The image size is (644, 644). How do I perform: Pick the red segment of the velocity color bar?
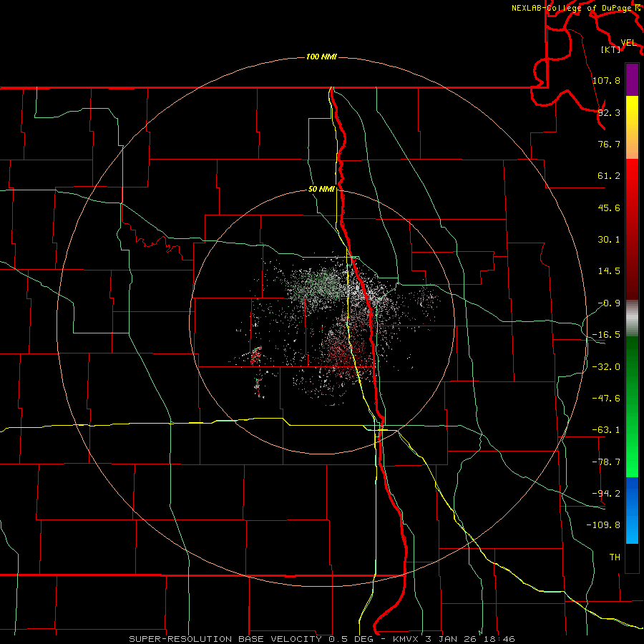[x=632, y=230]
